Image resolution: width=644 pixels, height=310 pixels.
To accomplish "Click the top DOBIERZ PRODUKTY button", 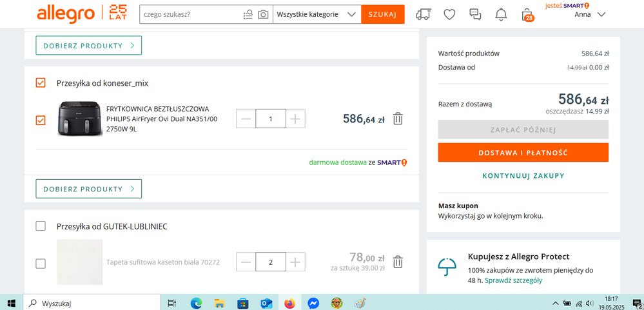I will pyautogui.click(x=89, y=46).
